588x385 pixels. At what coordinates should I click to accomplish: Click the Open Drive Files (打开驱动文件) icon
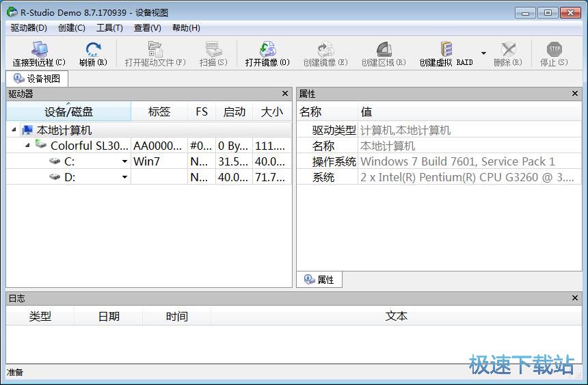155,49
